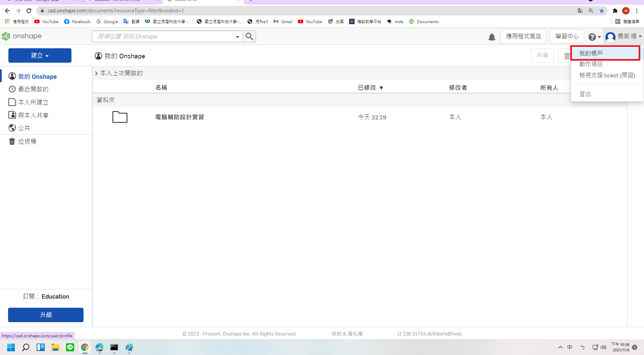Open 應用程式 apps shortcut in bookmarks bar
644x355 pixels.
pyautogui.click(x=17, y=21)
